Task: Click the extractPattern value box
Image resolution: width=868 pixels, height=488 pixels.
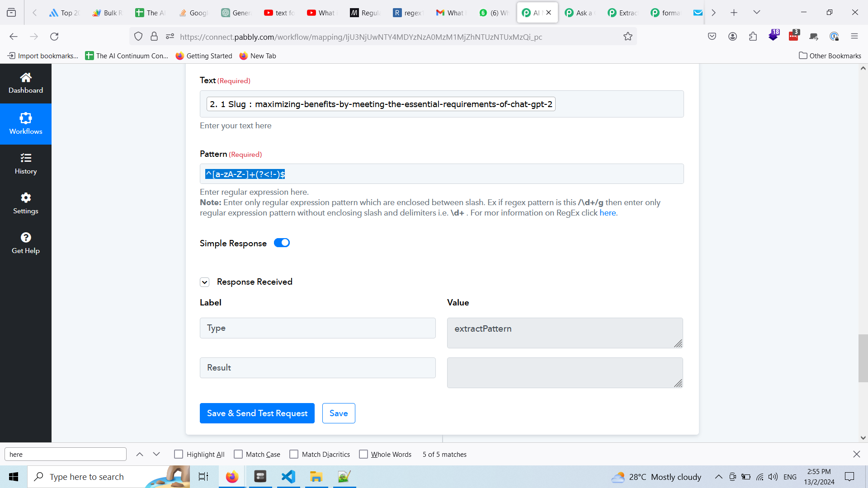Action: (565, 333)
